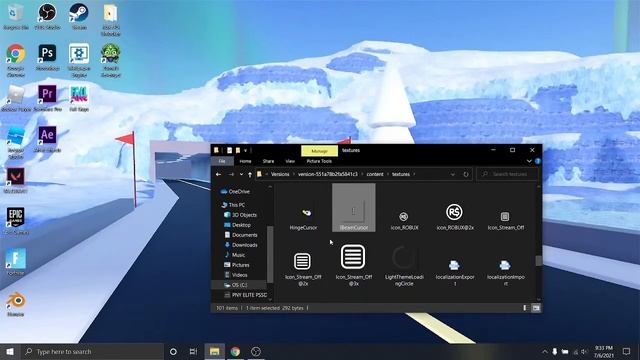The height and width of the screenshot is (360, 640).
Task: Open the File menu
Action: (x=222, y=161)
